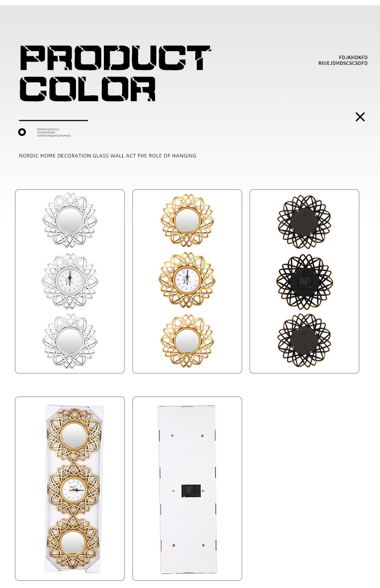This screenshot has width=380, height=588.
Task: Click the bottom mirror in packaged gold set
Action: click(73, 543)
